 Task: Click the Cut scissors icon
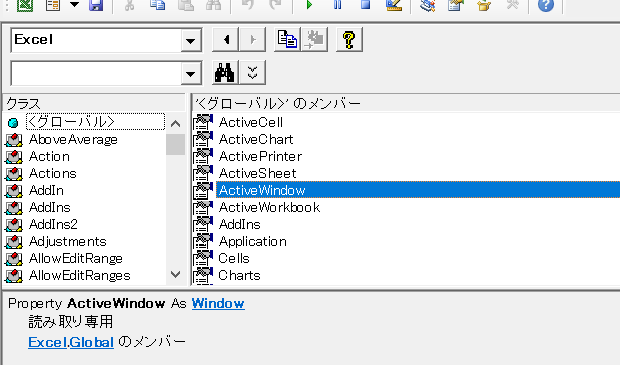tap(129, 5)
